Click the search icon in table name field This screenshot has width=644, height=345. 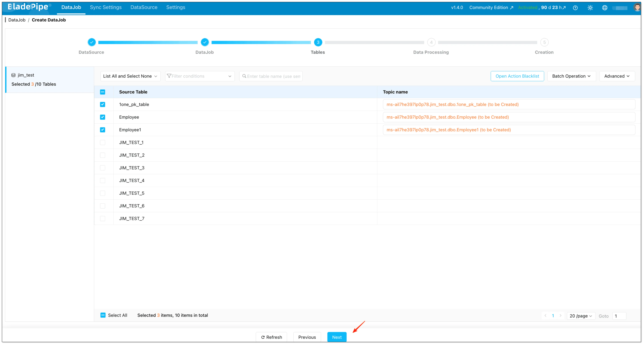click(244, 76)
